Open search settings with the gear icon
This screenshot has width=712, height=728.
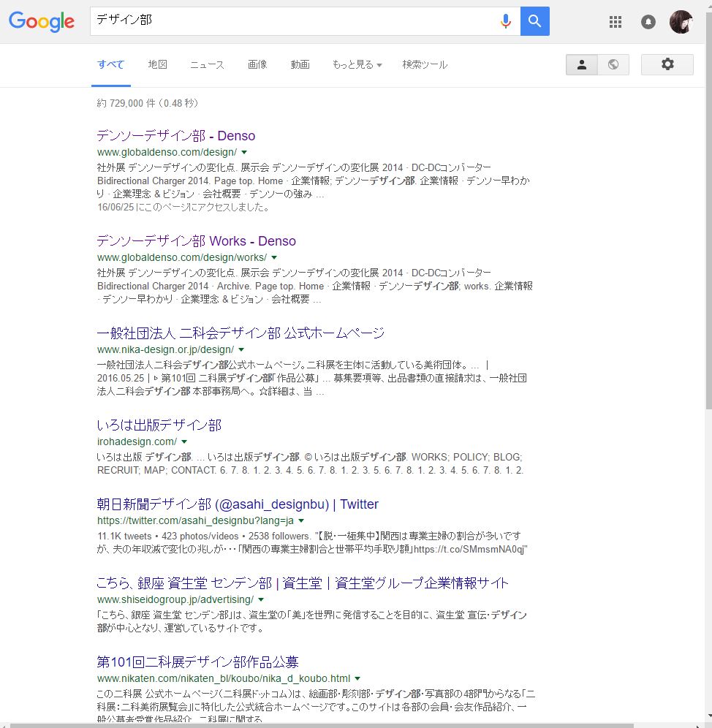pos(667,64)
